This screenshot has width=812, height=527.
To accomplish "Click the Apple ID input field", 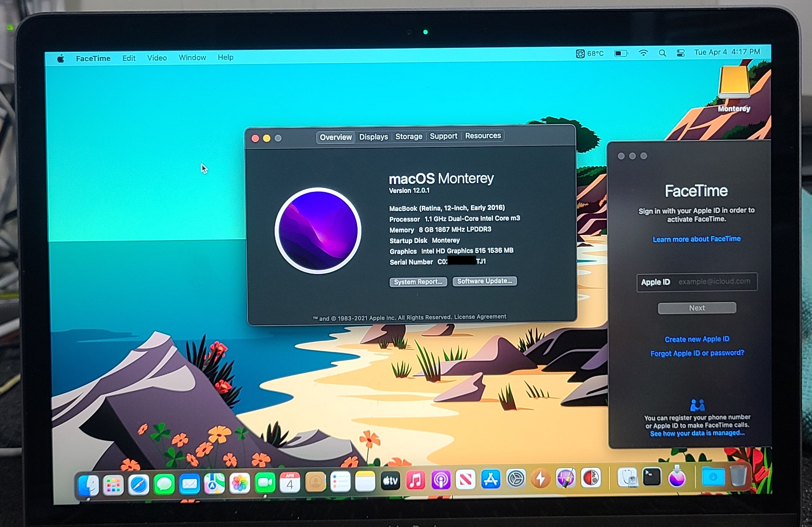I will coord(714,281).
